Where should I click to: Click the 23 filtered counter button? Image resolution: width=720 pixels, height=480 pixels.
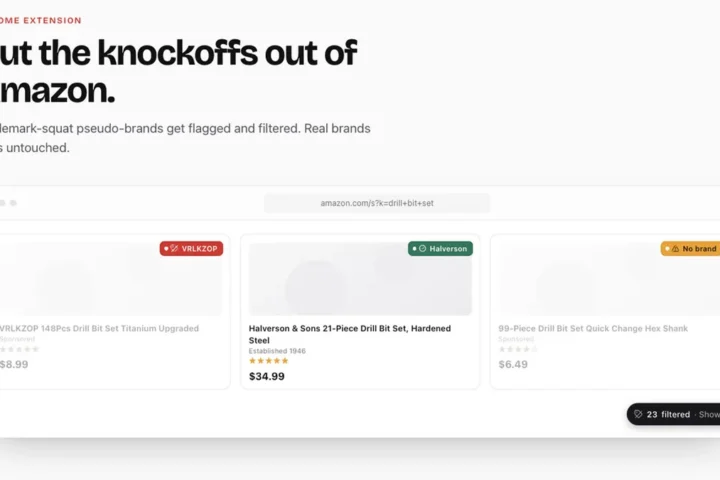click(x=674, y=414)
